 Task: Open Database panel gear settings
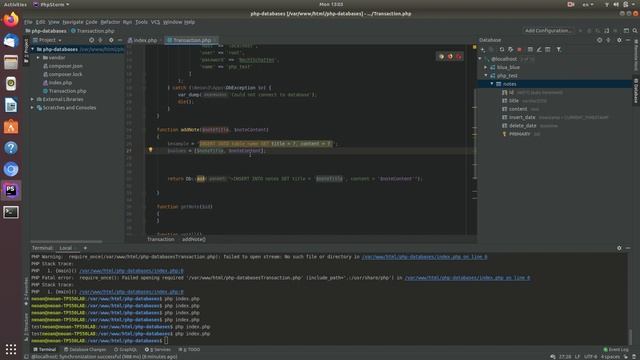click(x=619, y=40)
